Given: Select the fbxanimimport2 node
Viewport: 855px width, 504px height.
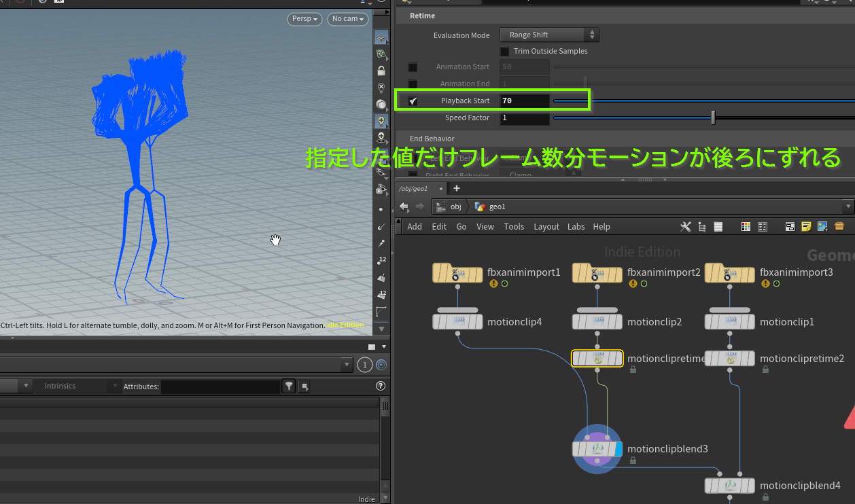Looking at the screenshot, I should [597, 273].
